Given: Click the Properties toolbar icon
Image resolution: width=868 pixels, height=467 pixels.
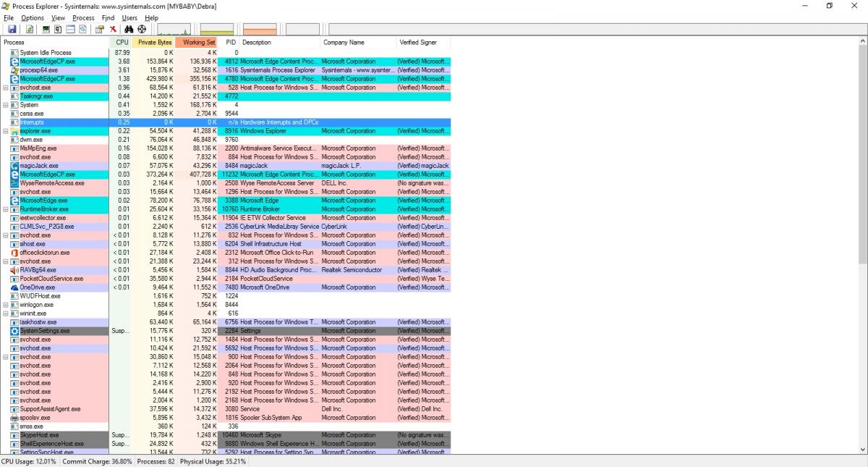Looking at the screenshot, I should (100, 29).
